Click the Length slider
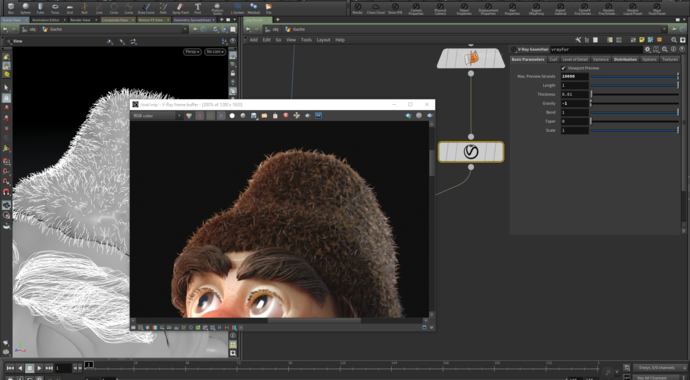 [x=635, y=85]
